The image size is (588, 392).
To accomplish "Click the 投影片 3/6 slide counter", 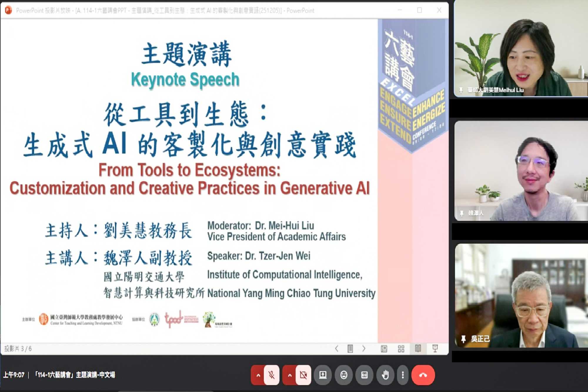I will 18,349.
